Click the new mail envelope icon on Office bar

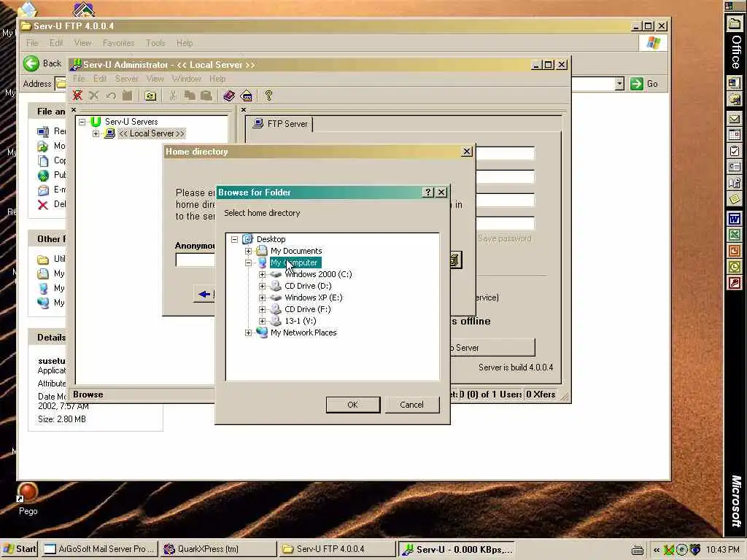(734, 119)
